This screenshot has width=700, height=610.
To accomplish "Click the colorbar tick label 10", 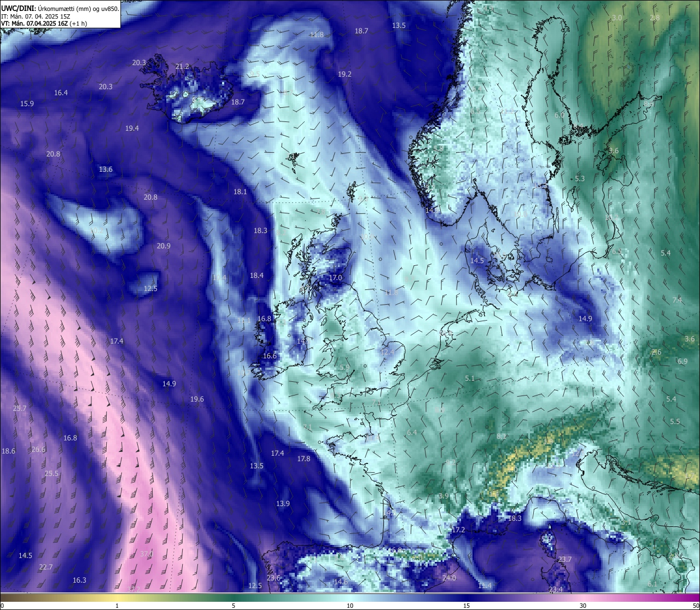I will click(x=350, y=606).
